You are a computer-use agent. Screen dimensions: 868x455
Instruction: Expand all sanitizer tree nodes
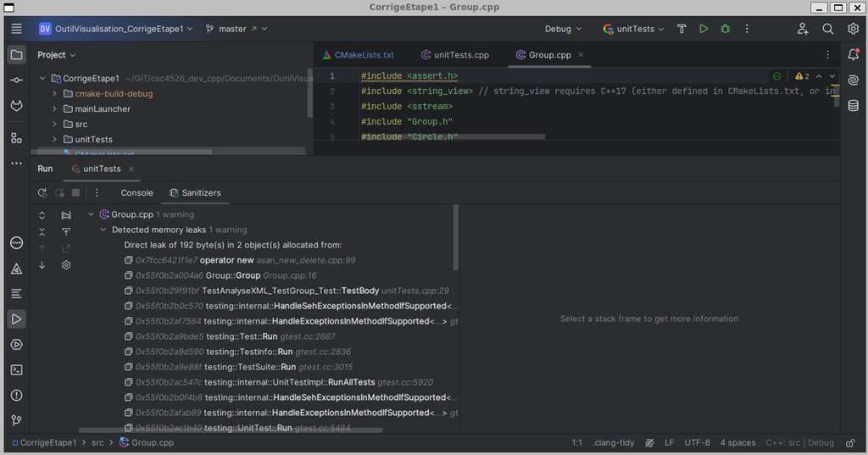click(x=42, y=214)
